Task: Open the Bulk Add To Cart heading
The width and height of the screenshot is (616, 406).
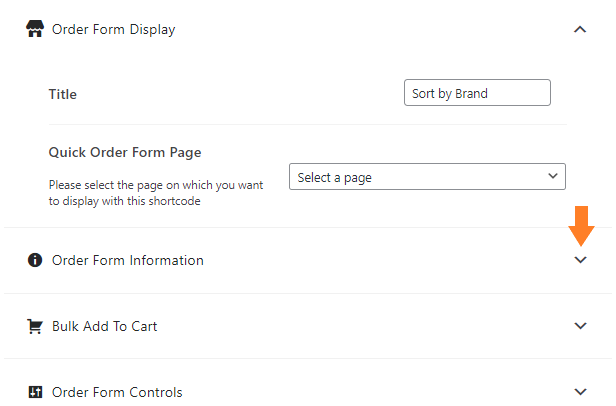Action: click(104, 326)
